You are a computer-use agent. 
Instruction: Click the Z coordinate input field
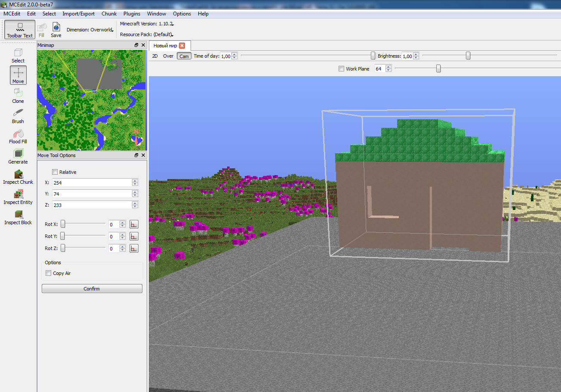[92, 205]
